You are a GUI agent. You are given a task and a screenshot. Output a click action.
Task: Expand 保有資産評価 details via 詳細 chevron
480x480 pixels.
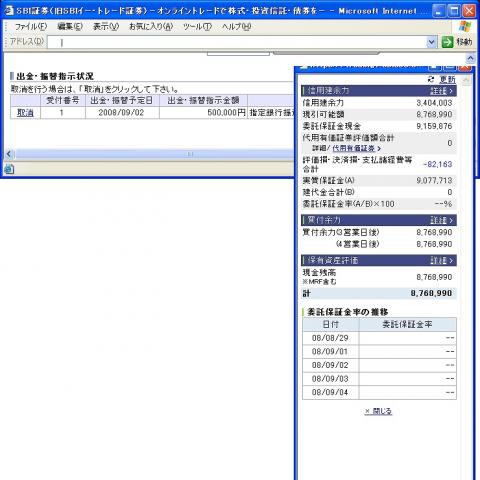[x=442, y=260]
